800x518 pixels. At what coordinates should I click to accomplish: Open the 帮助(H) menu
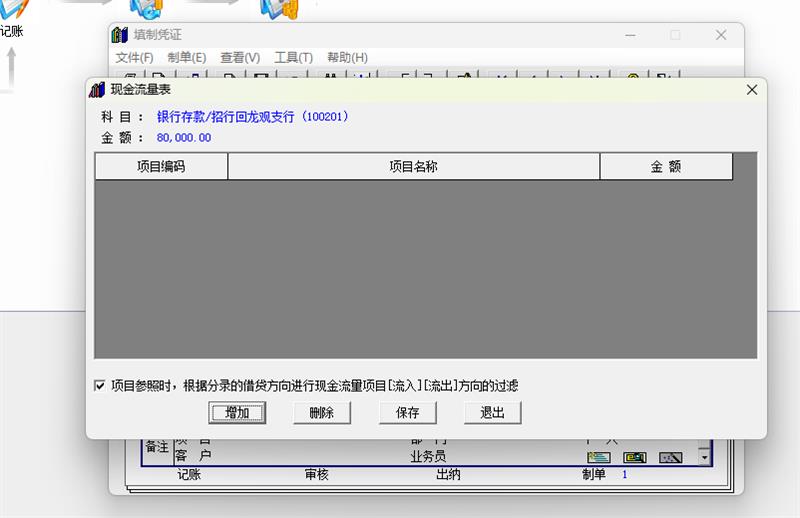click(347, 58)
